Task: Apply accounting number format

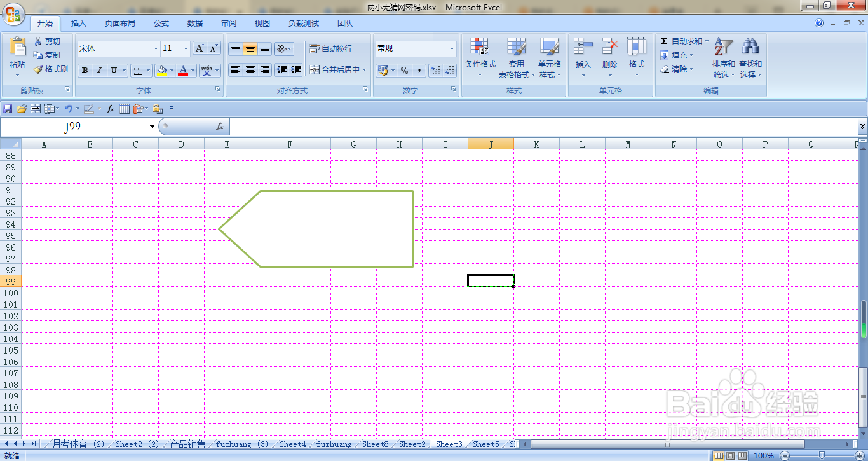Action: click(383, 71)
